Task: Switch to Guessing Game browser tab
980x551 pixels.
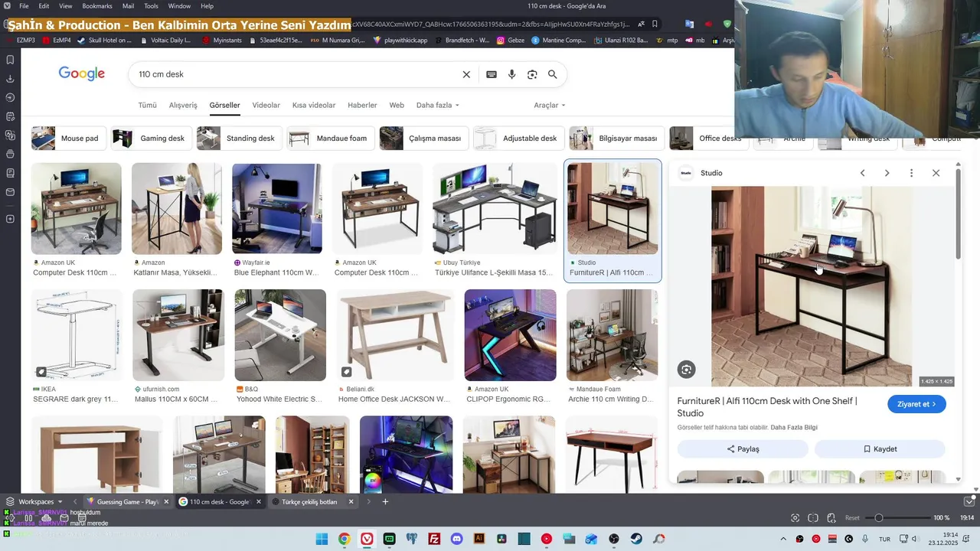Action: point(127,502)
